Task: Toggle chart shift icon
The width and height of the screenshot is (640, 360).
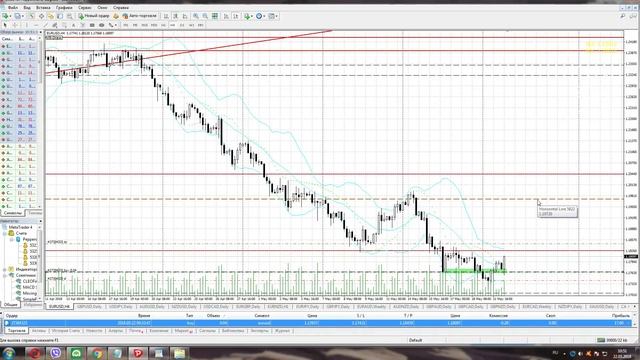Action: point(236,16)
